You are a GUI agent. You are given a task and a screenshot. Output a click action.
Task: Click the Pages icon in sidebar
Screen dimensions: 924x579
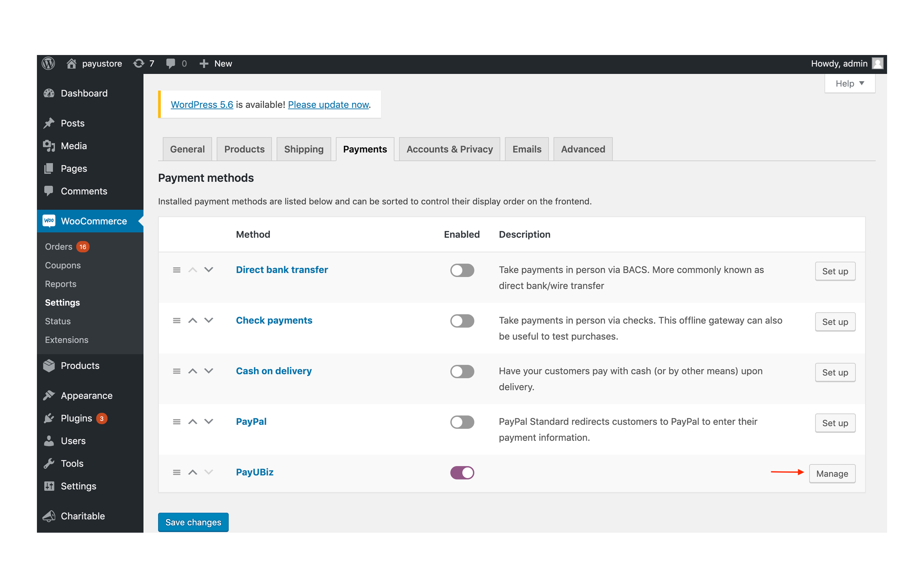(49, 169)
